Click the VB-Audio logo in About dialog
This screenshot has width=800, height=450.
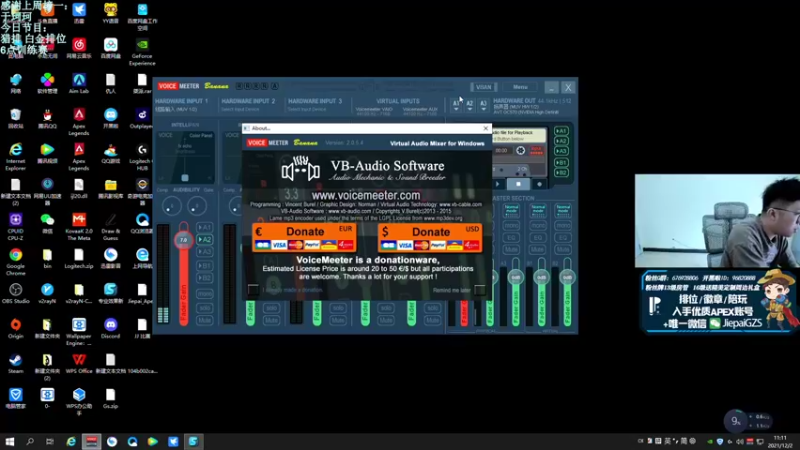click(301, 169)
